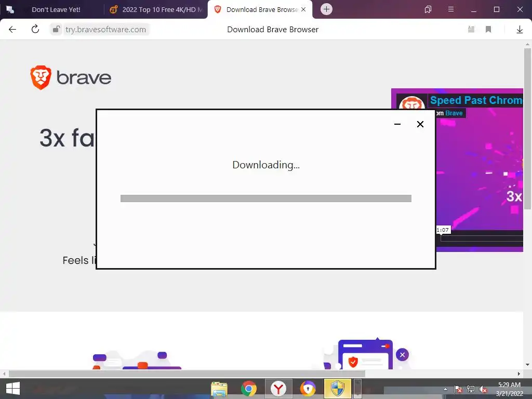Screen dimensions: 532x399
Task: Open the browser hamburger menu
Action: [450, 9]
